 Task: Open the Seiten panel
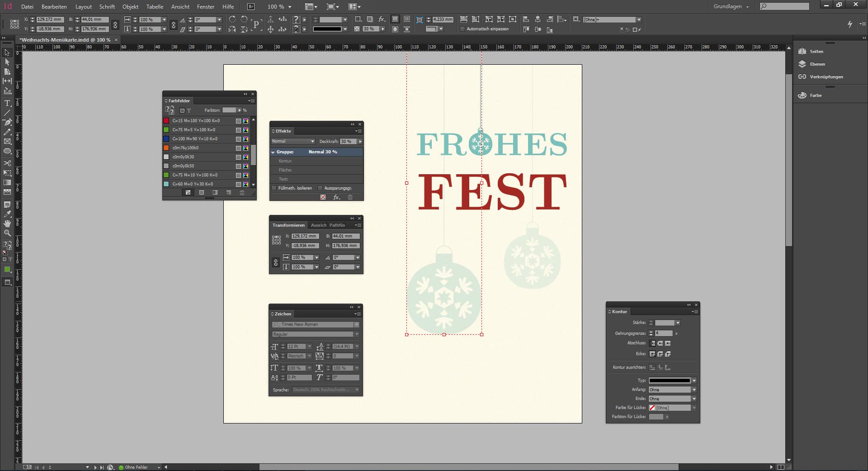coord(816,52)
